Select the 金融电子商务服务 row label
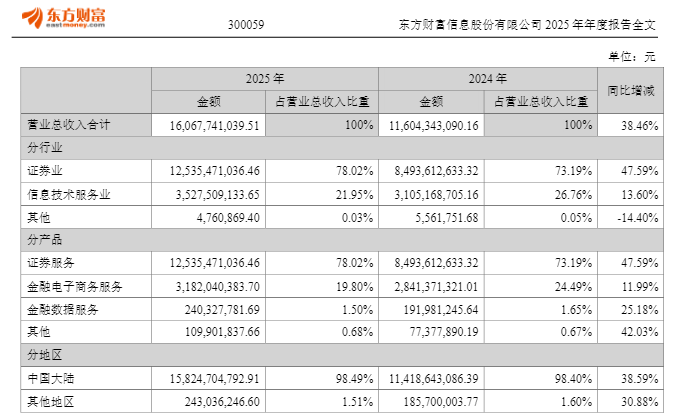This screenshot has width=676, height=416. (75, 286)
